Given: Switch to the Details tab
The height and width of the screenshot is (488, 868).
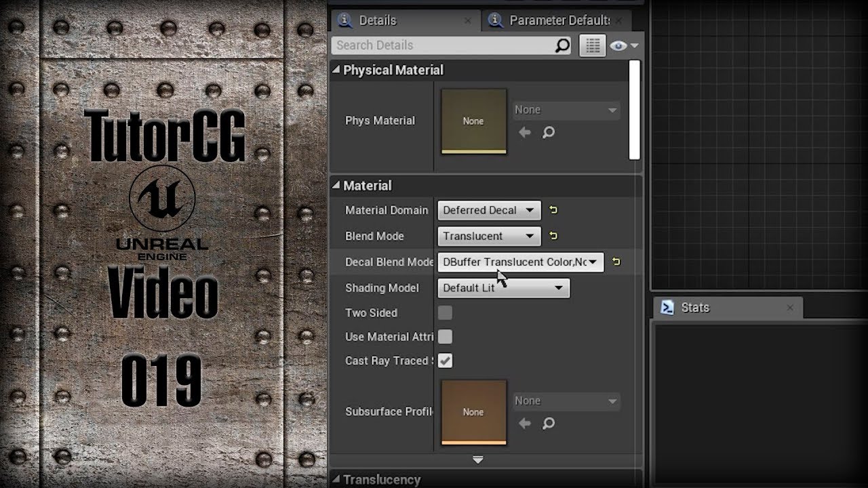Looking at the screenshot, I should tap(406, 20).
